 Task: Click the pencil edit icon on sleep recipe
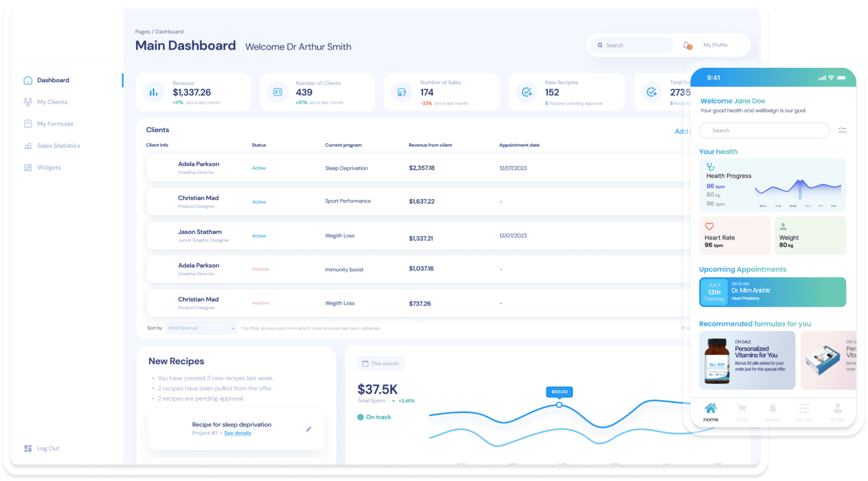(x=309, y=429)
